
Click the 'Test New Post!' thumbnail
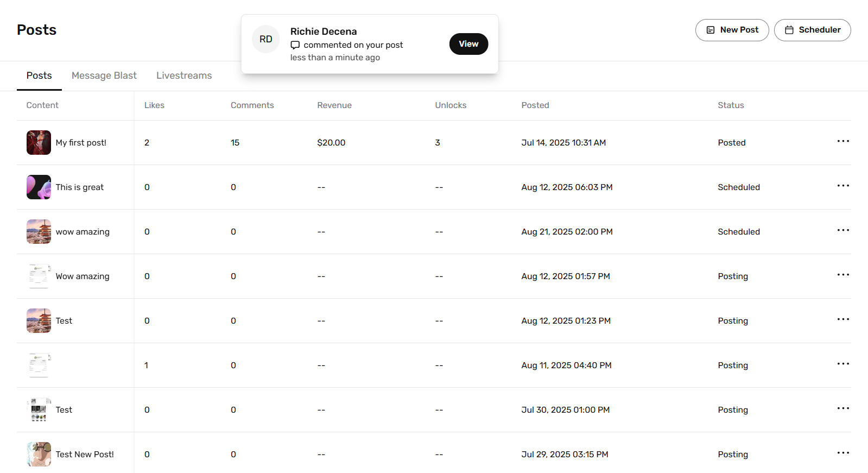point(39,454)
